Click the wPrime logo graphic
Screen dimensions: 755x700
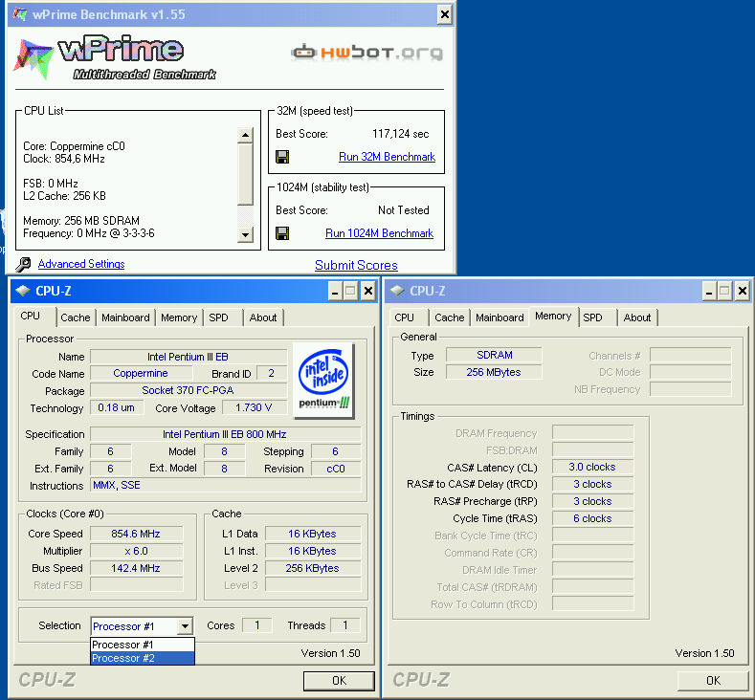point(115,56)
